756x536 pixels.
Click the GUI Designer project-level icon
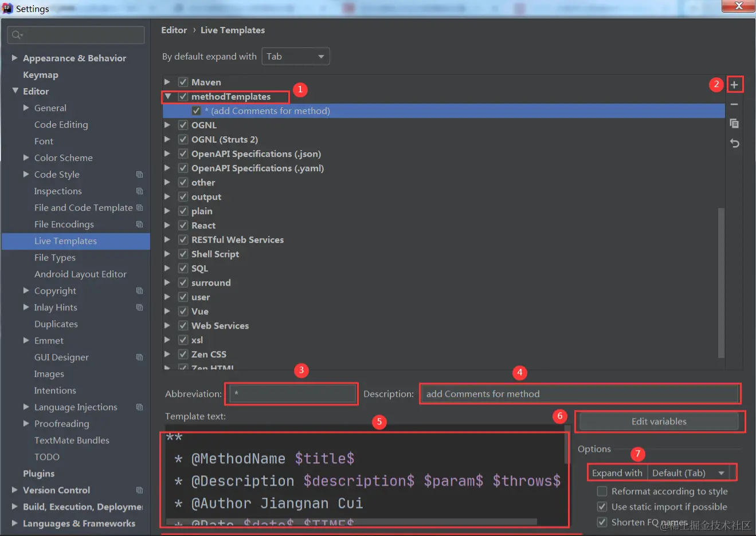[x=139, y=357]
